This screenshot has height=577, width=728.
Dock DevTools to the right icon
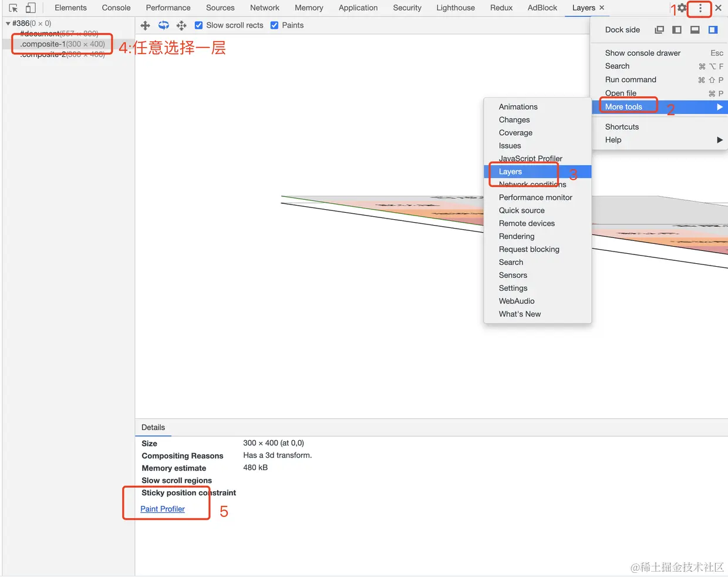pos(713,30)
